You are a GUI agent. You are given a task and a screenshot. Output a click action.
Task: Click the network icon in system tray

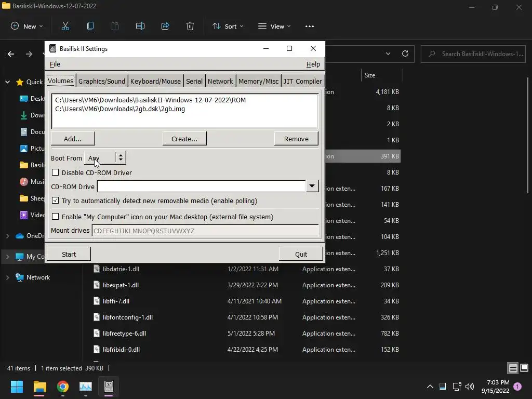coord(457,387)
